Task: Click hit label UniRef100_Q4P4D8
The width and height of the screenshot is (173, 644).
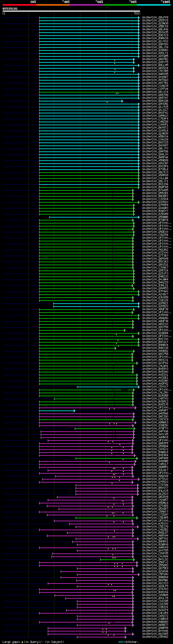Action: coord(155,458)
